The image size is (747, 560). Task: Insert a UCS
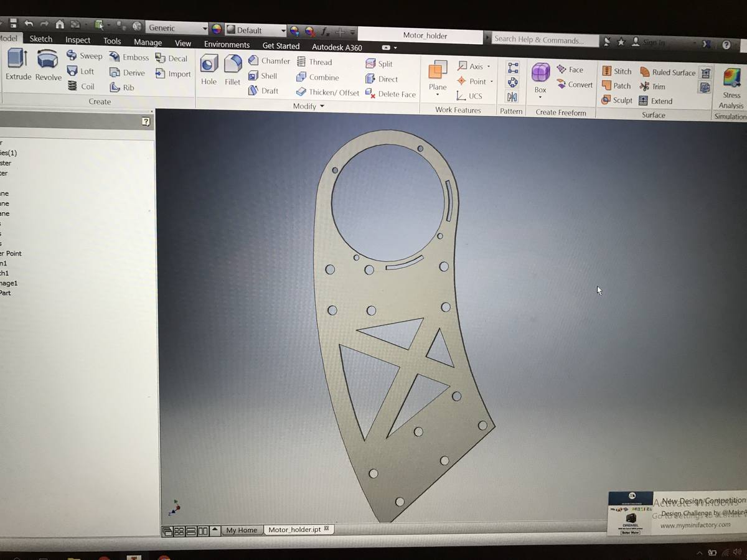pos(469,96)
